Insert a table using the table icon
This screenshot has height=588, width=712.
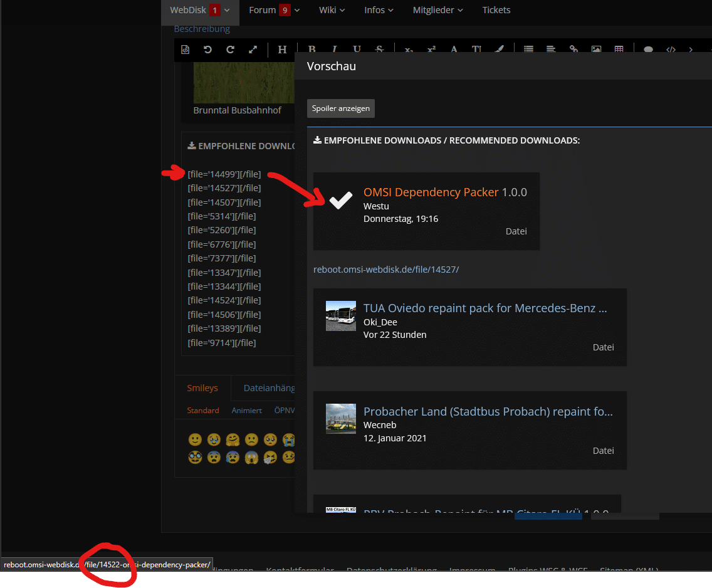click(x=619, y=50)
